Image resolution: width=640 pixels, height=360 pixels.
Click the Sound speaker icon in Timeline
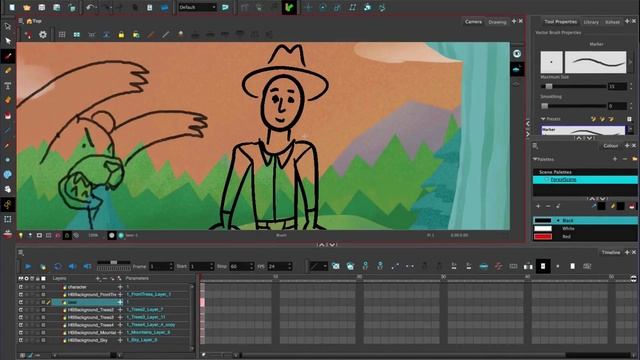click(72, 266)
